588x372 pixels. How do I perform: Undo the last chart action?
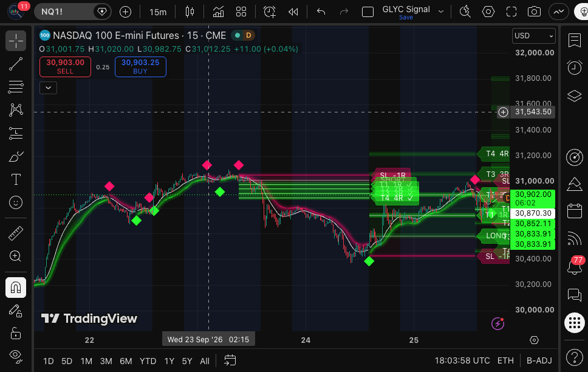321,12
